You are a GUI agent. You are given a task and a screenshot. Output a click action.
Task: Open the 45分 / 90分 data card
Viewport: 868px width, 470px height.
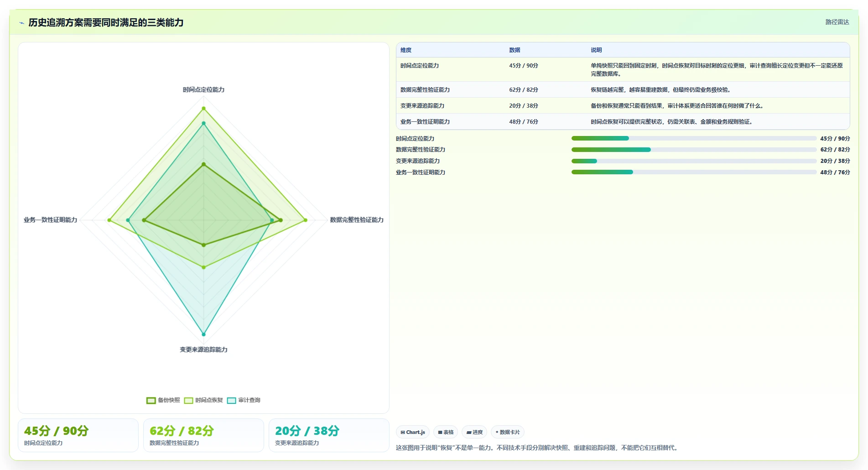click(x=78, y=435)
